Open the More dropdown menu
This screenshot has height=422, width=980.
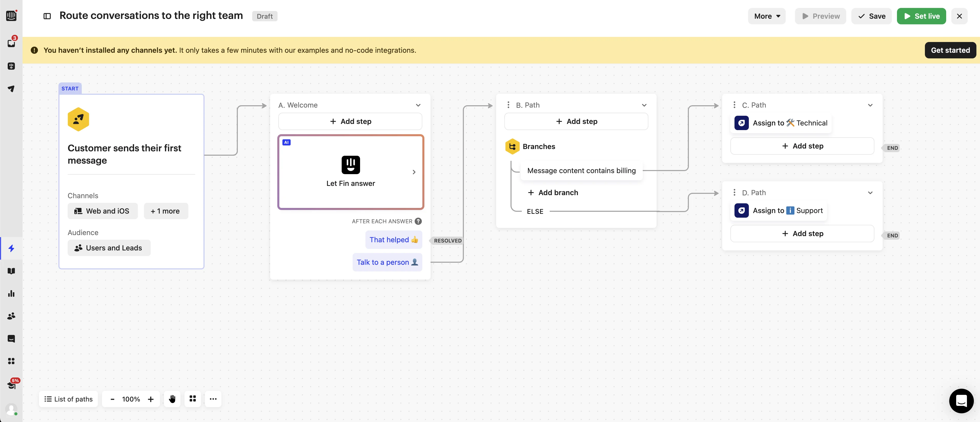pos(767,16)
